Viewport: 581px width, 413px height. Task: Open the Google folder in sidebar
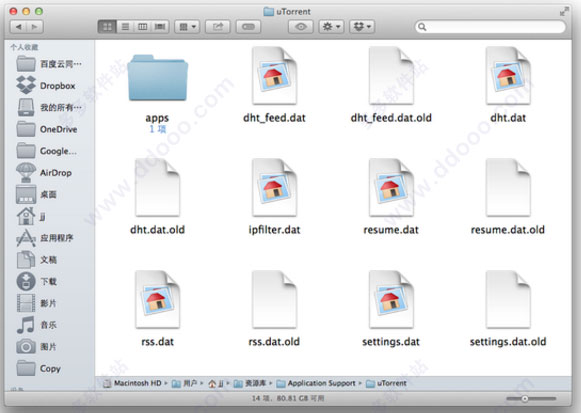pos(47,151)
